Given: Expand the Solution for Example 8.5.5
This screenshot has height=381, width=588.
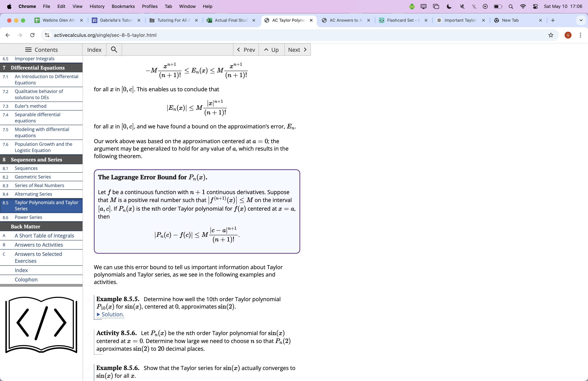Looking at the screenshot, I should [x=110, y=314].
